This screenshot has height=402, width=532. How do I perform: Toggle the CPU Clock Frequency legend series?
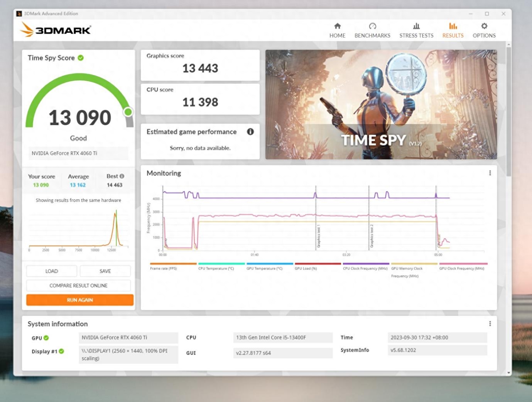click(366, 266)
